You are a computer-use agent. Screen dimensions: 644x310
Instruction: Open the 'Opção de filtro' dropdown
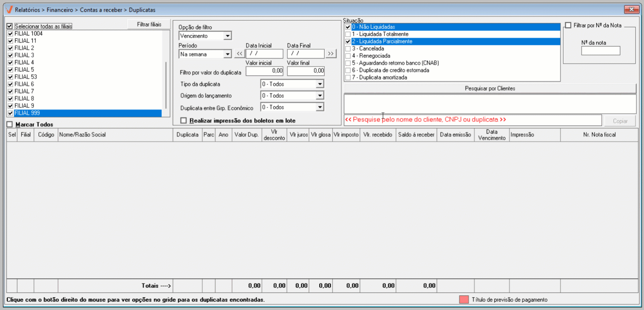tap(227, 36)
